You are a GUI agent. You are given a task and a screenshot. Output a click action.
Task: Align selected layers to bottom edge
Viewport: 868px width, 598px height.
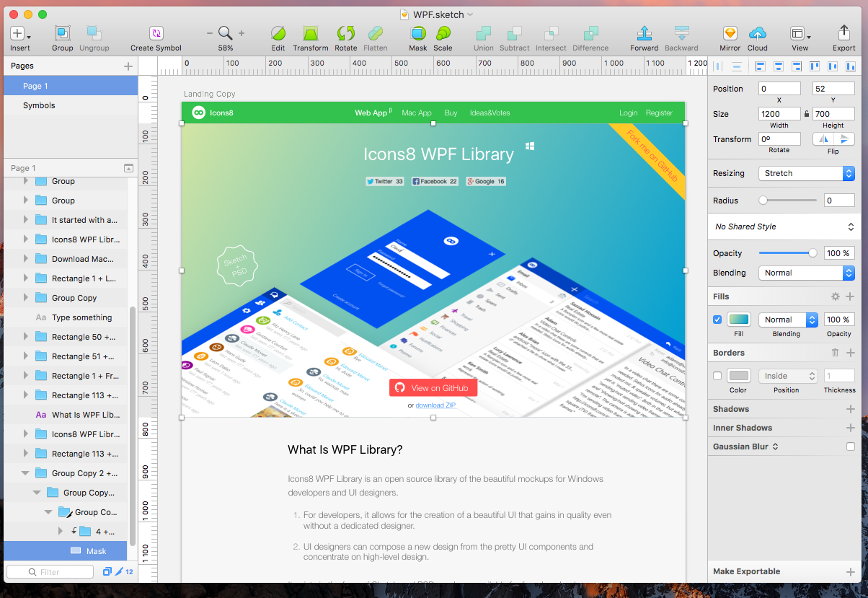851,66
